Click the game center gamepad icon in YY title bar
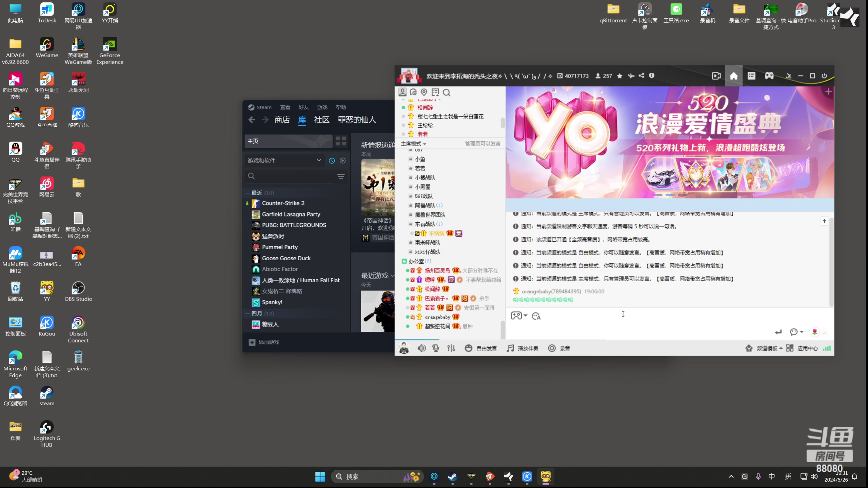The image size is (868, 488). point(769,76)
